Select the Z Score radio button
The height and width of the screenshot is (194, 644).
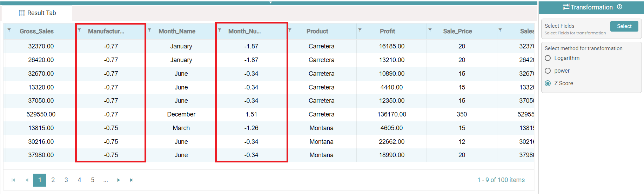click(548, 83)
